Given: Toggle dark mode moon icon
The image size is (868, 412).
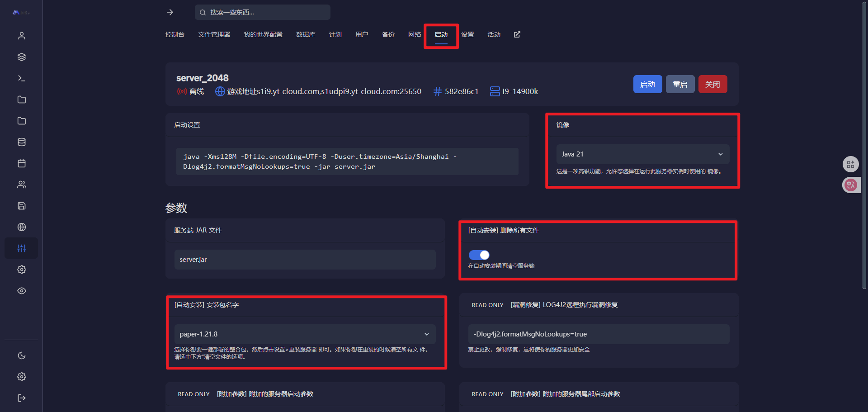Looking at the screenshot, I should pos(21,355).
